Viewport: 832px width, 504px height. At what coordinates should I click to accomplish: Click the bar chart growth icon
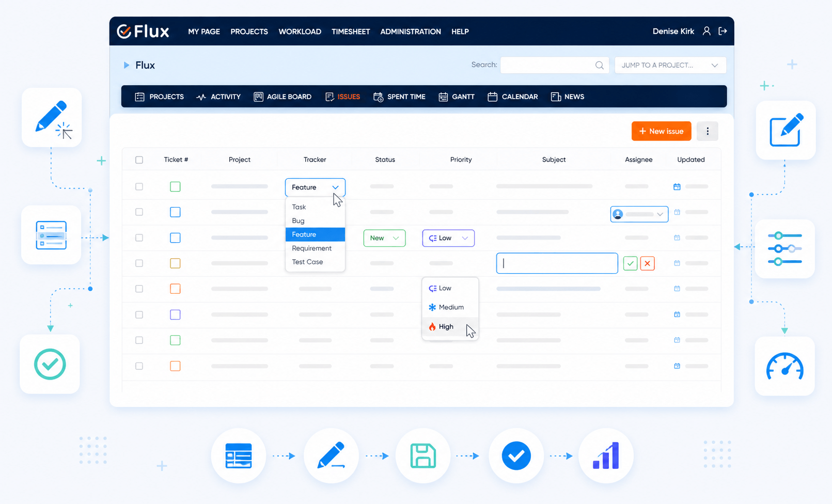[x=606, y=456]
